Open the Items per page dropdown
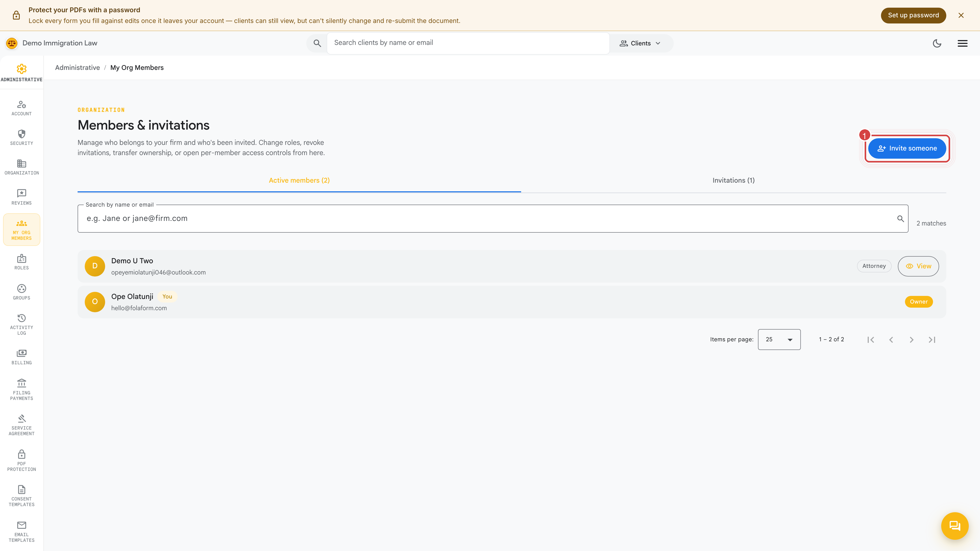Screen dimensions: 980x551 point(779,340)
